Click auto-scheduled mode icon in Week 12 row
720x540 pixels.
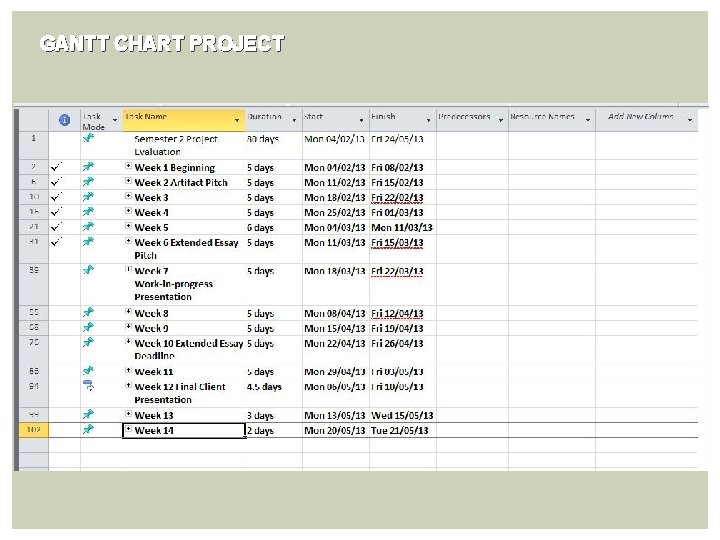89,385
